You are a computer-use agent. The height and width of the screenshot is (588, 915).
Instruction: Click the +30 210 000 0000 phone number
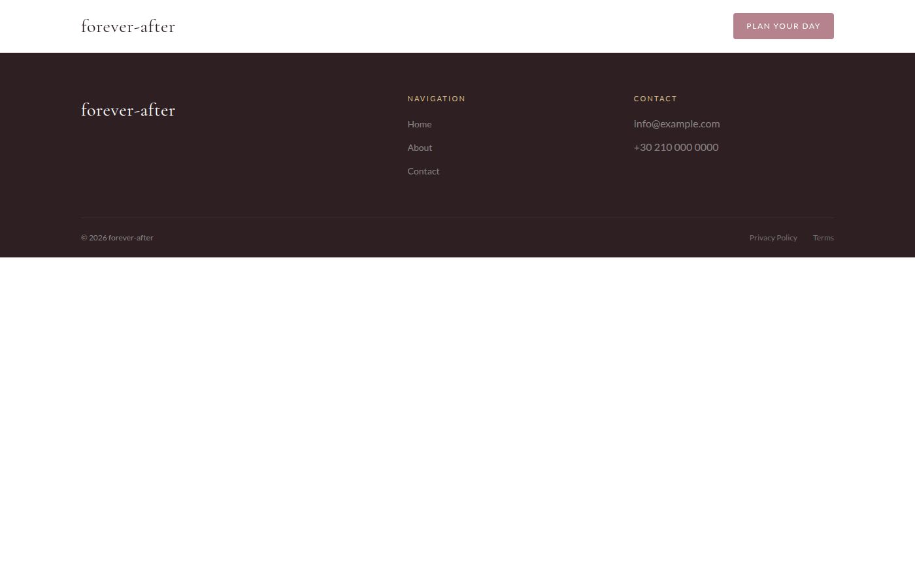pos(676,147)
